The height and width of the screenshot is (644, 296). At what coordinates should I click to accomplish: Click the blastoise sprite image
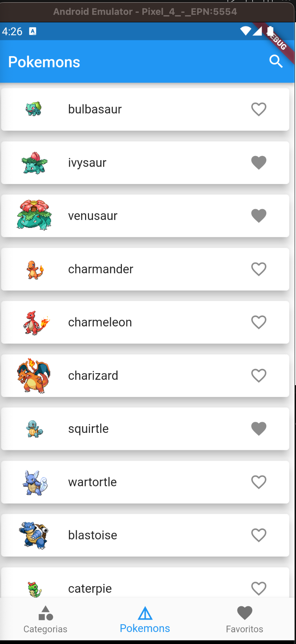click(x=34, y=535)
